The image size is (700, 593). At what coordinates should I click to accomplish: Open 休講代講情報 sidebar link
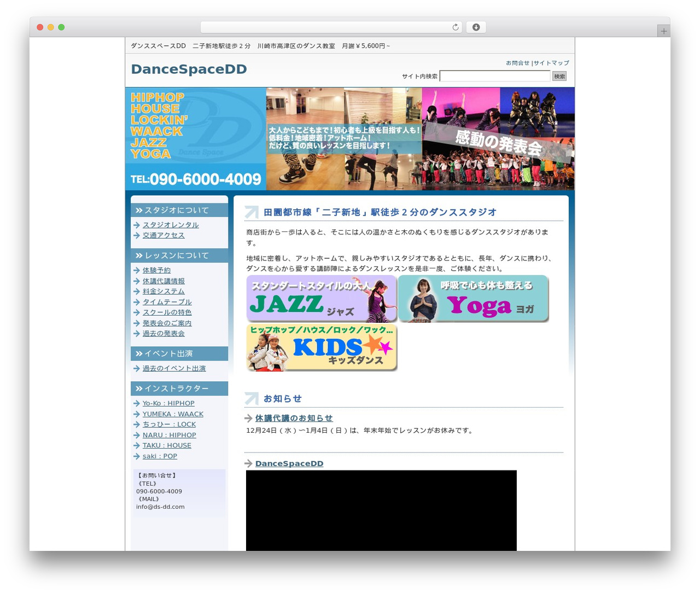pos(164,281)
